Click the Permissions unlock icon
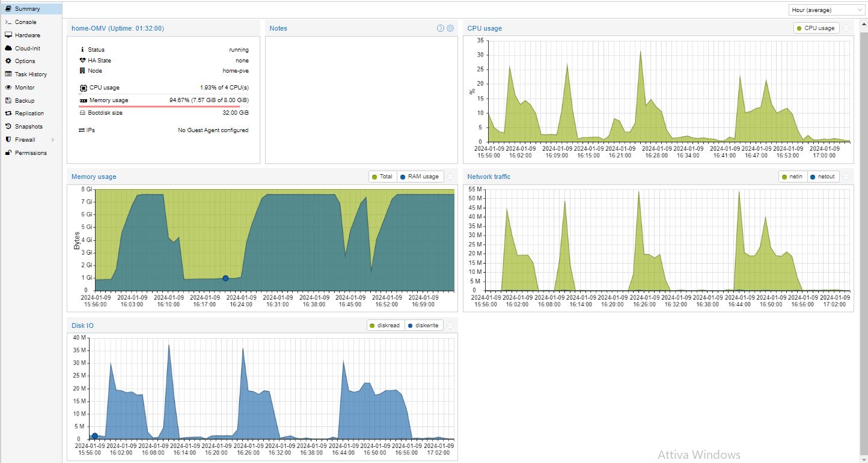Screen dimensions: 868x463 pos(8,153)
